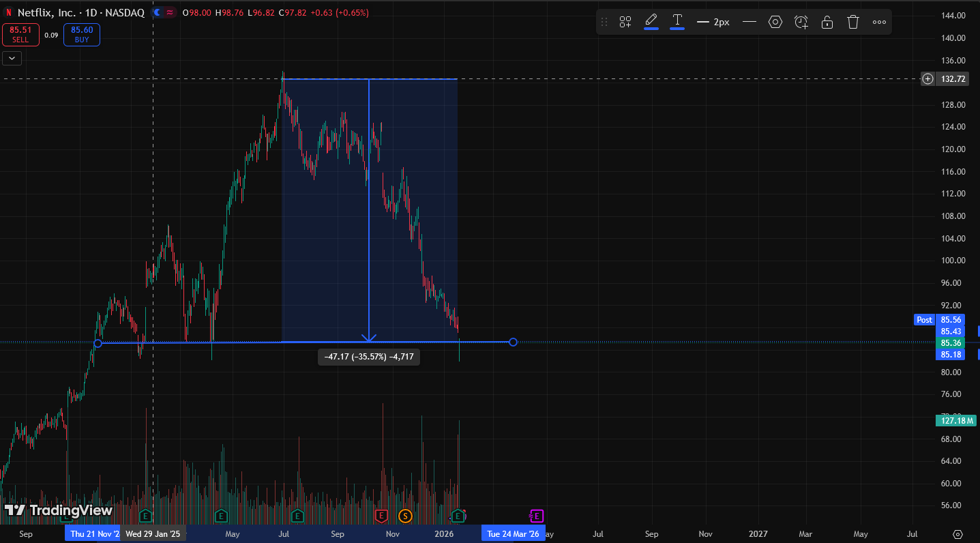
Task: Click the red earnings E marker
Action: [381, 515]
